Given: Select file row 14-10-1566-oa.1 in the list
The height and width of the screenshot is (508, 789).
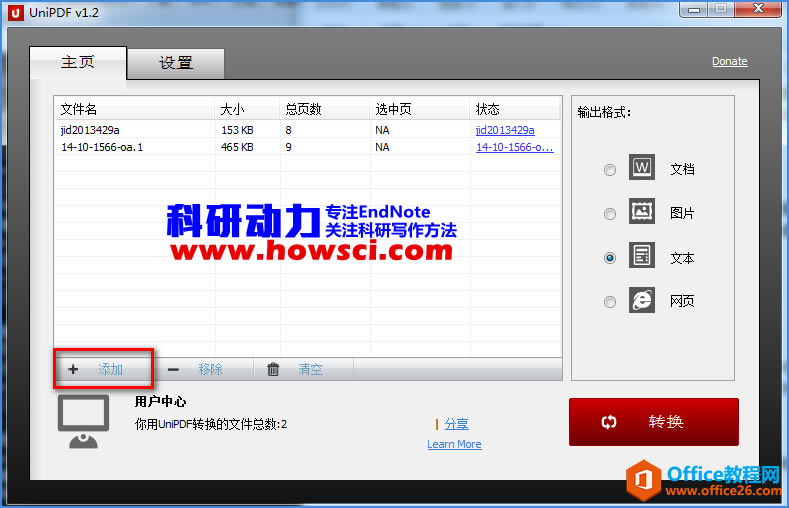Looking at the screenshot, I should point(307,147).
